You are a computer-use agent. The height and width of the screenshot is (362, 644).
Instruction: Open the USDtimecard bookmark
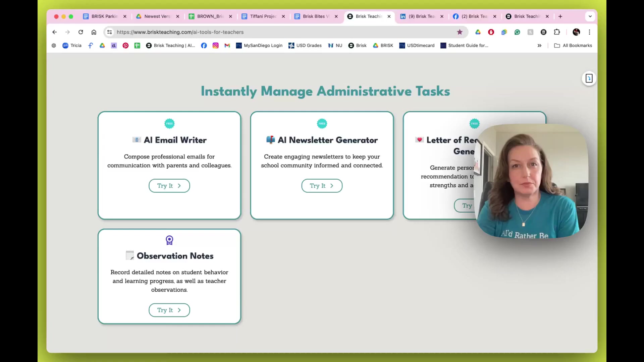(417, 46)
